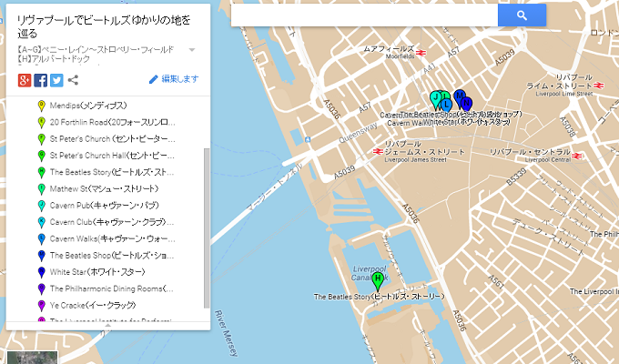Choose Ye Cracke from the list
The image size is (619, 364).
(85, 304)
